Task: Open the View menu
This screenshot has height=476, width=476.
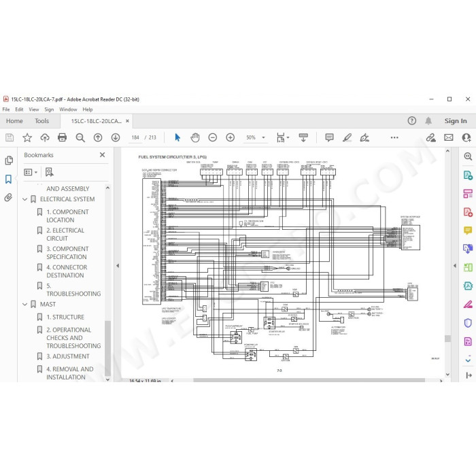Action: click(x=34, y=109)
